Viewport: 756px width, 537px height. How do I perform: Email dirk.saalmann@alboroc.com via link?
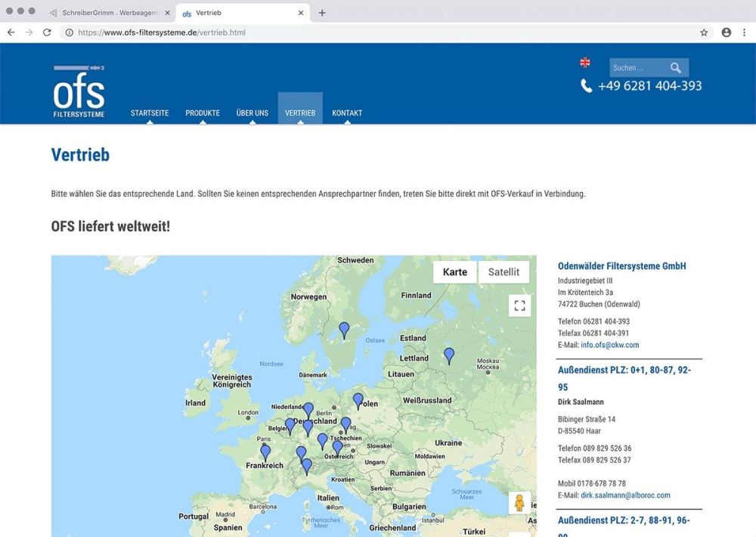pos(625,495)
